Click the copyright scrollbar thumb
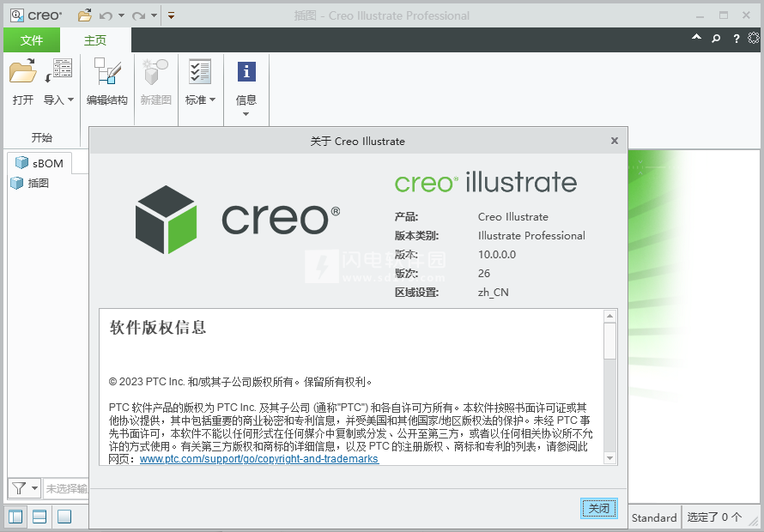 pos(609,341)
